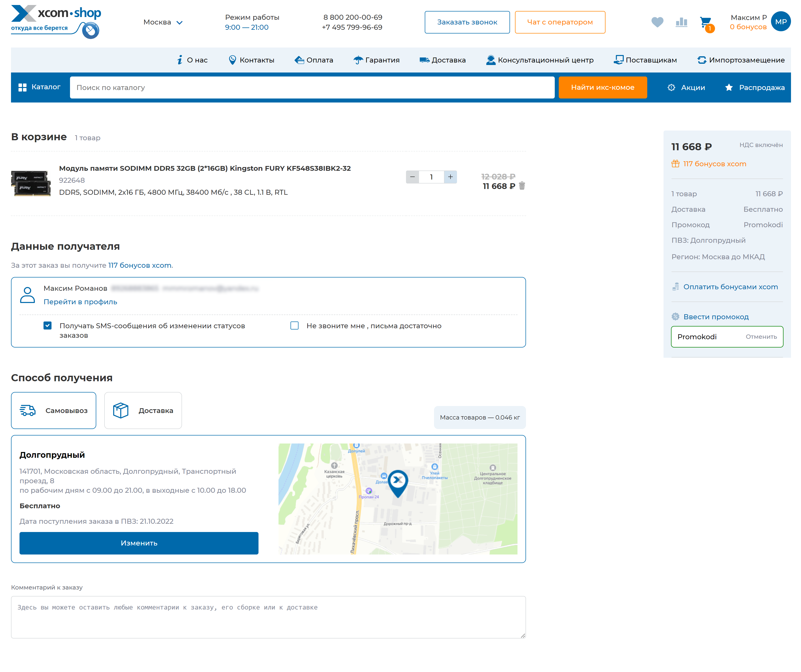Click Чат с оператором button
801x672 pixels.
tap(560, 22)
